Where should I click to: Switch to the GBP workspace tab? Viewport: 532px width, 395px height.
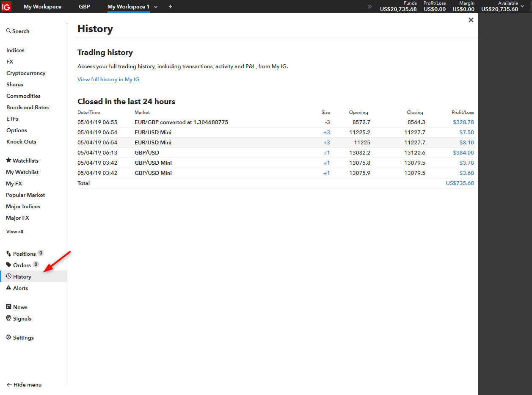84,6
